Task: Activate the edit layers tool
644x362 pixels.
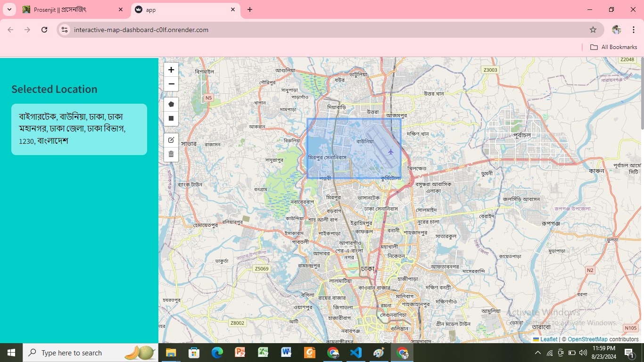Action: click(171, 140)
